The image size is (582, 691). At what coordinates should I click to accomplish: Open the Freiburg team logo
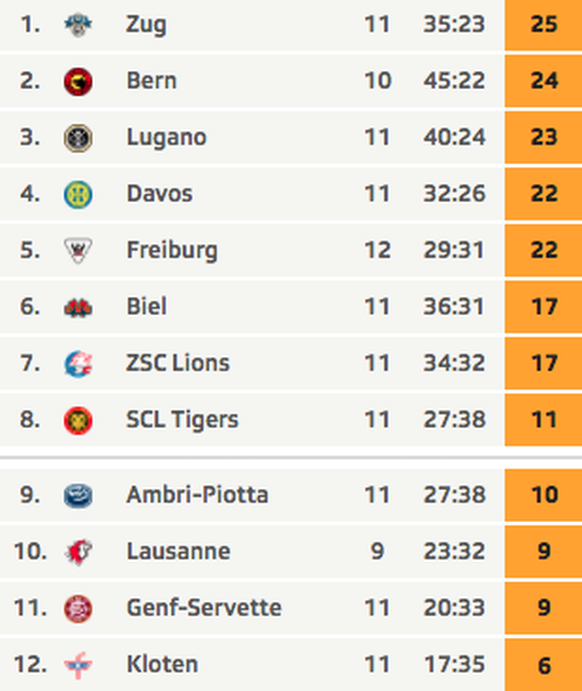[78, 250]
